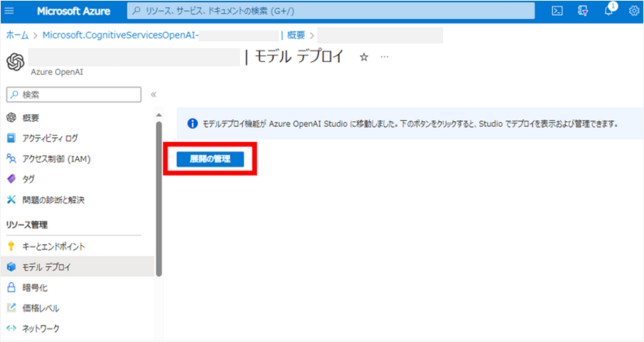
Task: Click the アクティビティ ログ icon
Action: click(x=11, y=138)
